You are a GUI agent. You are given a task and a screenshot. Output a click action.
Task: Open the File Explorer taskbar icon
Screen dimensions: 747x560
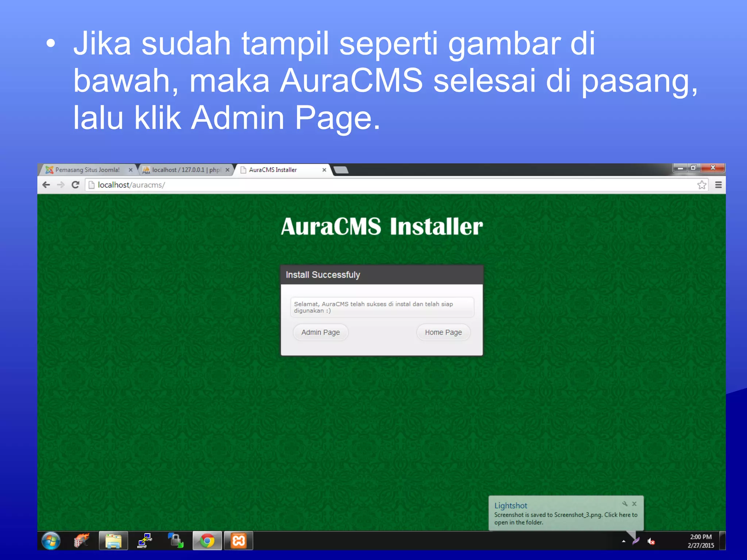pyautogui.click(x=113, y=541)
